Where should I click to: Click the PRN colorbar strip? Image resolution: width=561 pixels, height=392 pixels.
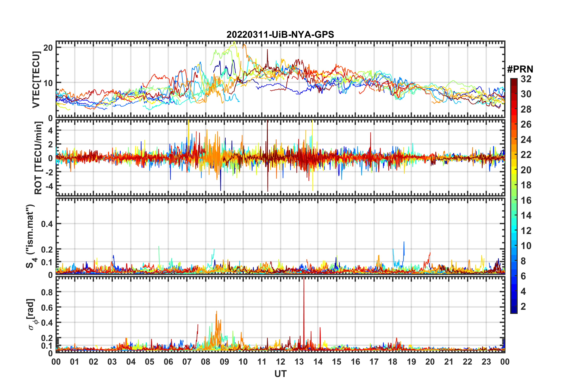point(514,196)
